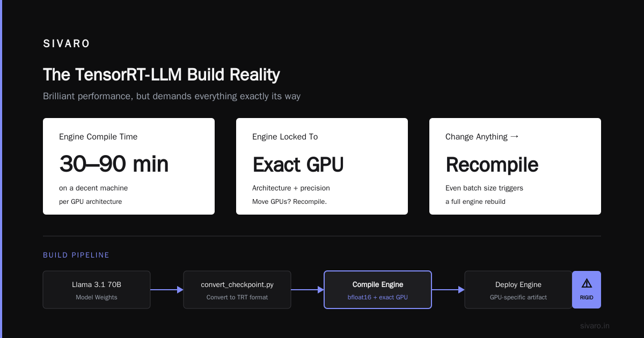This screenshot has width=644, height=338.
Task: Click the "Deploy Engine" pipeline box title
Action: (518, 285)
